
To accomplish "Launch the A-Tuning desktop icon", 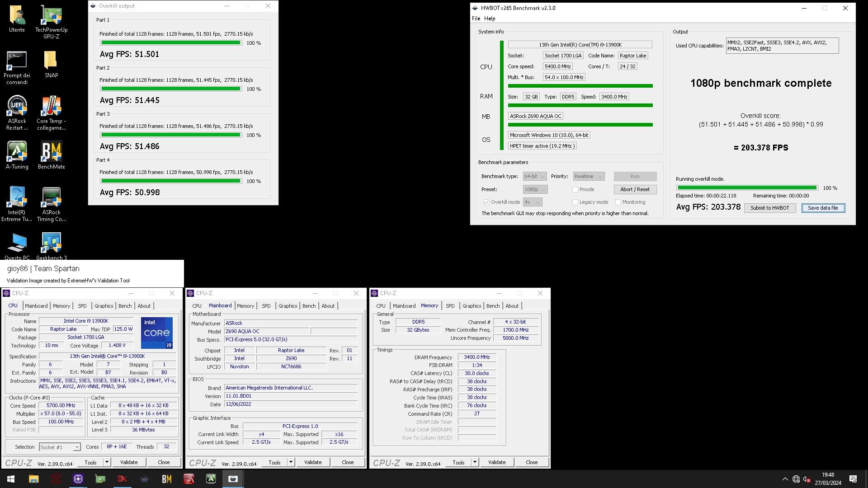I will (x=17, y=155).
